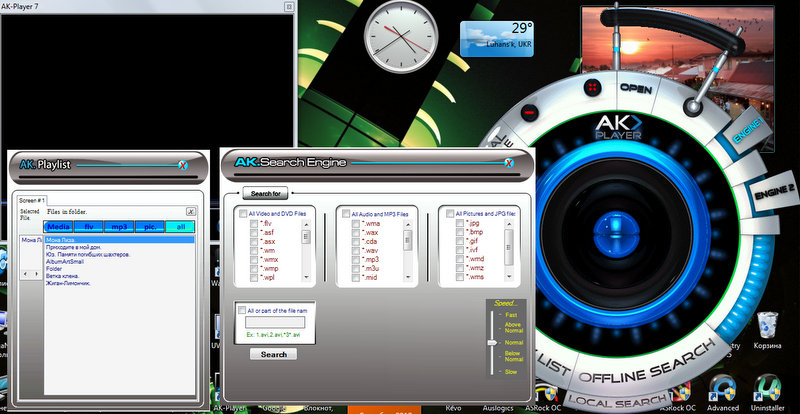
Task: Select ENGINE 2 on the player ring
Action: (x=773, y=191)
